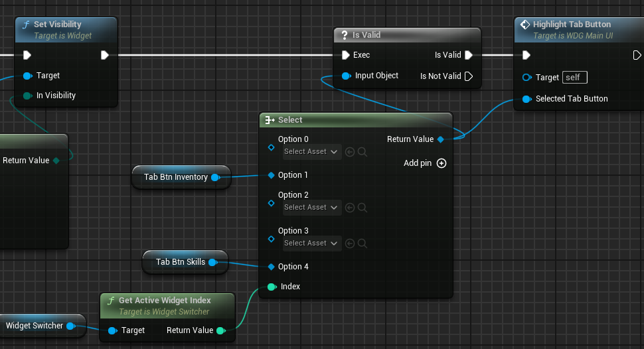Click Get Active Widget Index Return Value pin

point(221,330)
